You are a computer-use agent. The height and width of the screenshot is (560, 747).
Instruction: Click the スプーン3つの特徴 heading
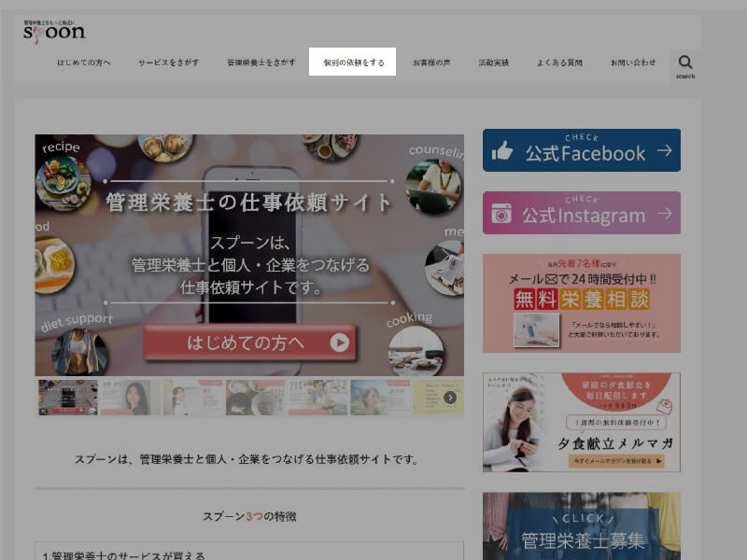click(x=249, y=517)
